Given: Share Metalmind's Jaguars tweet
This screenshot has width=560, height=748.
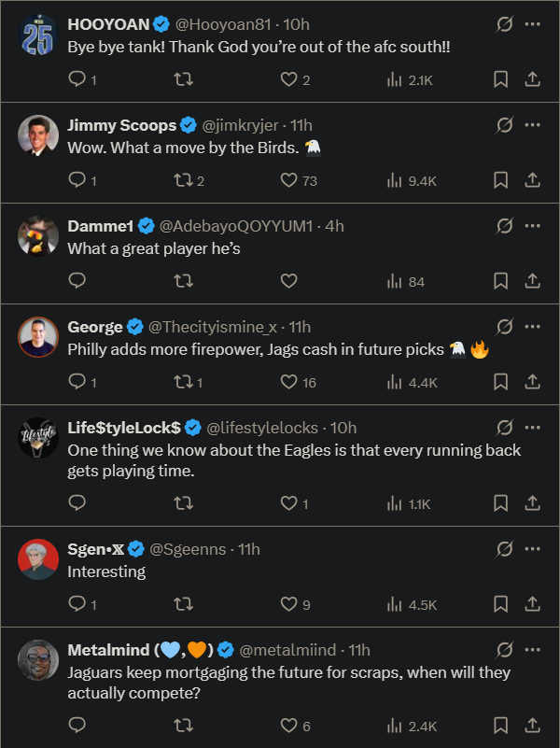Looking at the screenshot, I should click(532, 726).
